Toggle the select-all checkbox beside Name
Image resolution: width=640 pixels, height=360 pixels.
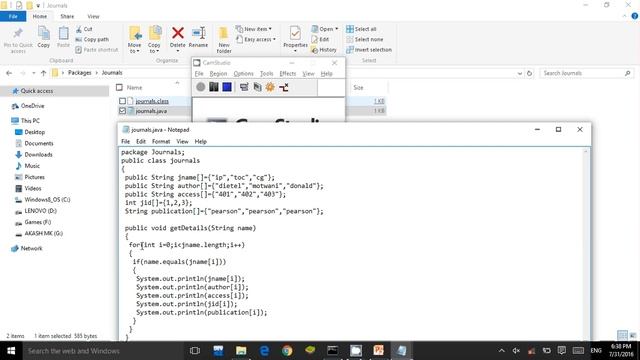(119, 87)
